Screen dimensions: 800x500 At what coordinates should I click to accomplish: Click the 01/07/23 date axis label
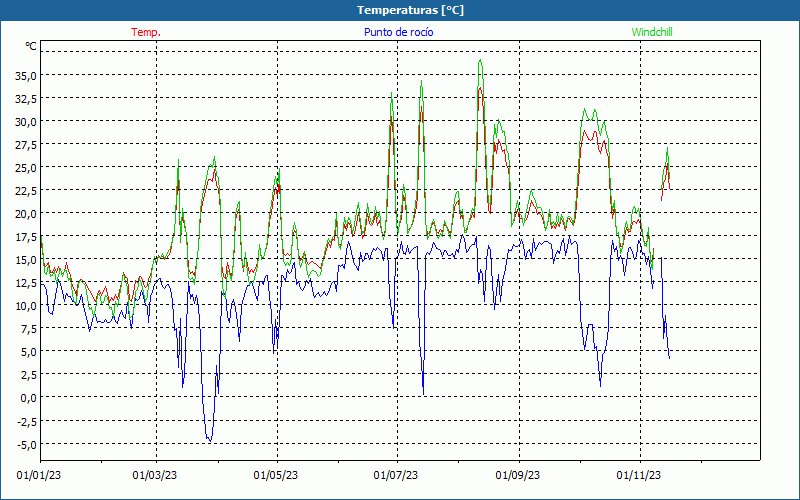point(395,476)
